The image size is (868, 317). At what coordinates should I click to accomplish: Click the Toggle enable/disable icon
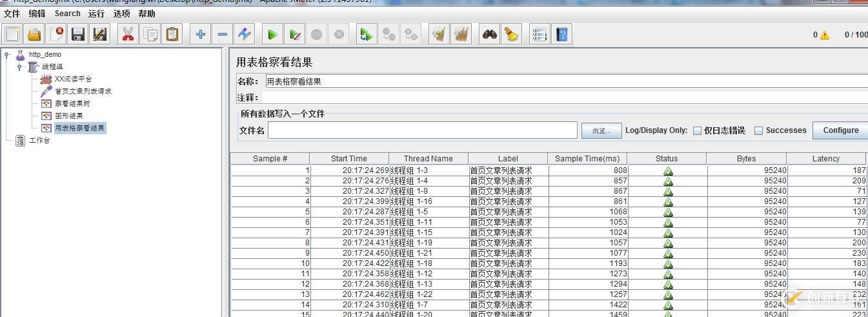point(244,34)
